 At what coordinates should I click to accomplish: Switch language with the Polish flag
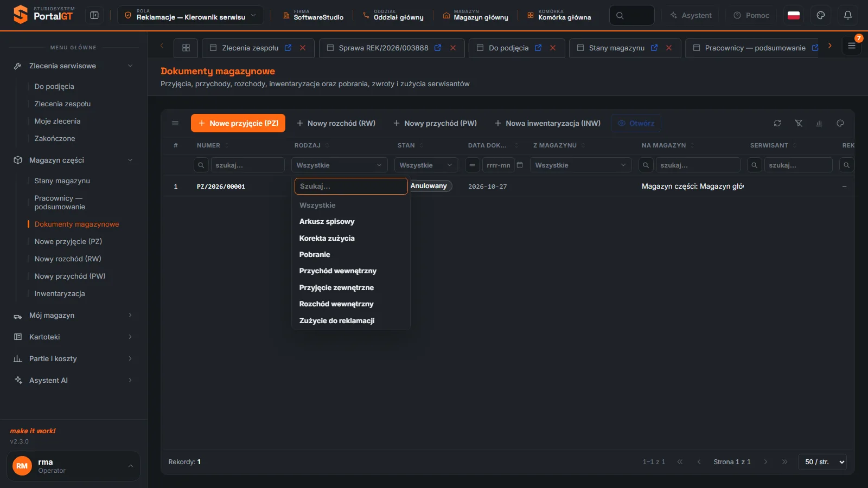click(x=794, y=15)
